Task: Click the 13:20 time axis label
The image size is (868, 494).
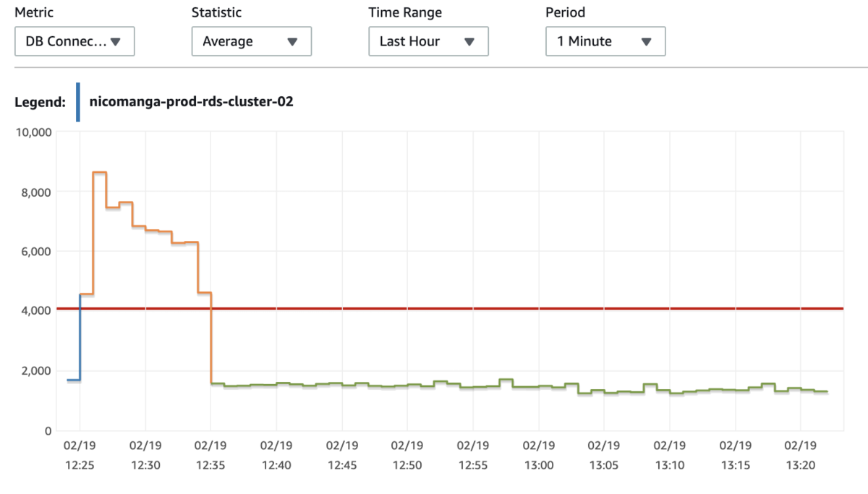Action: tap(801, 456)
